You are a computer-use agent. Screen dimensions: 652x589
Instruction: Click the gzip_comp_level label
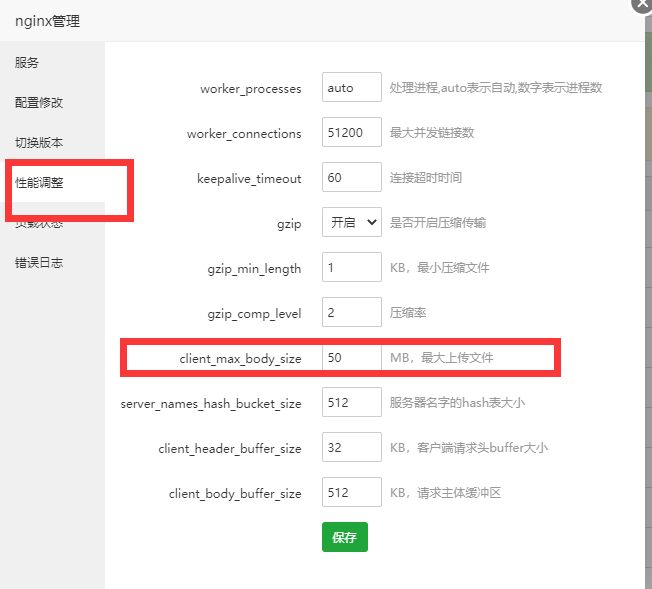coord(254,314)
